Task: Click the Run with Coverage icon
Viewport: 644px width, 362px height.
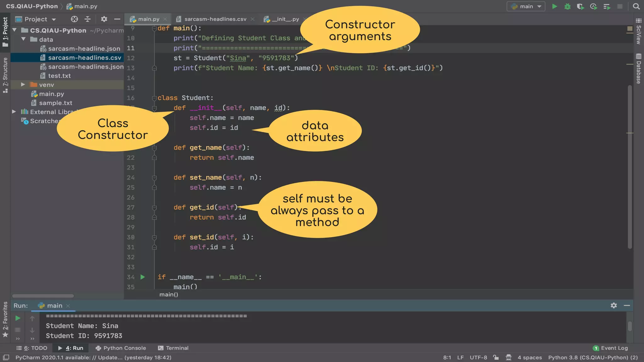Action: 580,6
